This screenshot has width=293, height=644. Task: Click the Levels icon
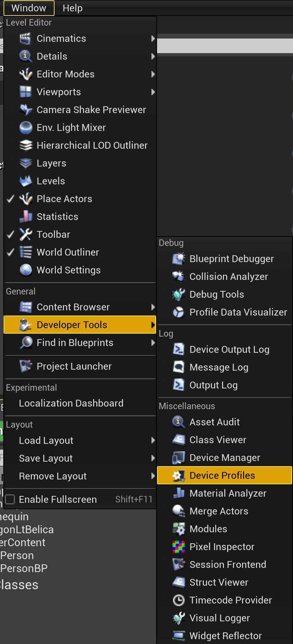[26, 181]
